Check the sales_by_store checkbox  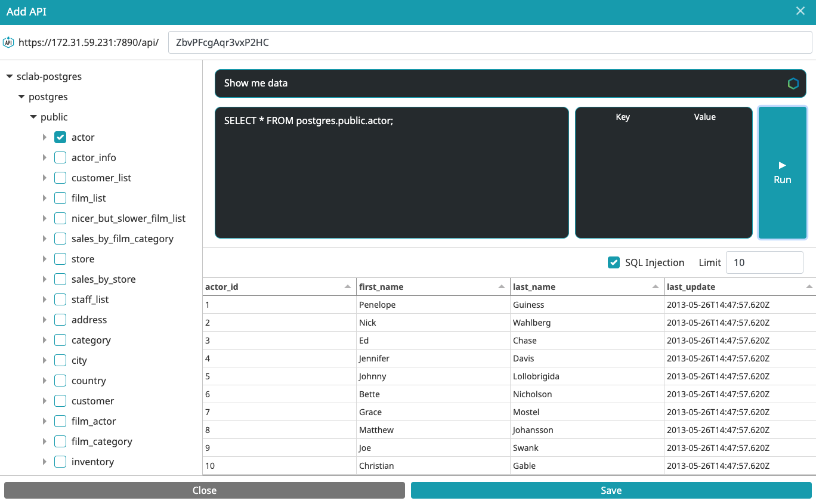pos(60,279)
